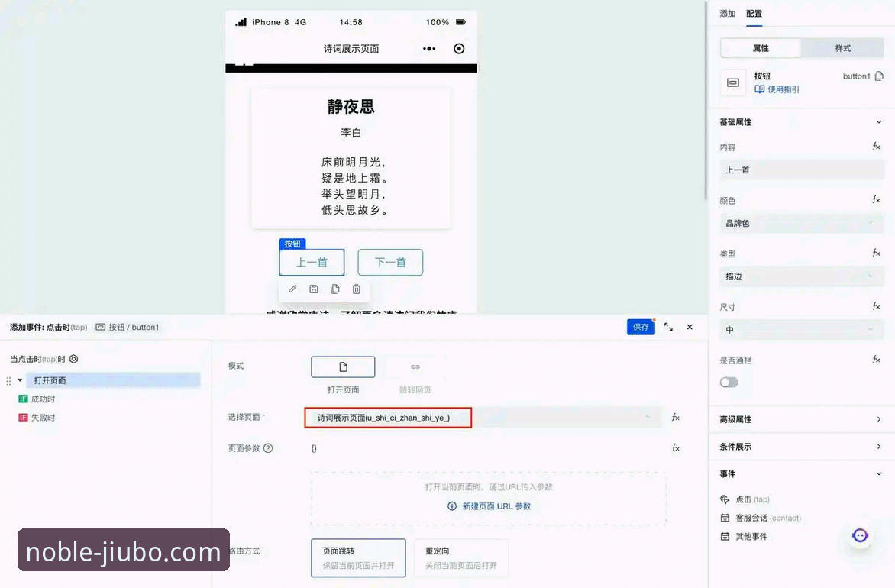The image size is (895, 588).
Task: Open the three-dot menu in the phone header
Action: point(428,49)
